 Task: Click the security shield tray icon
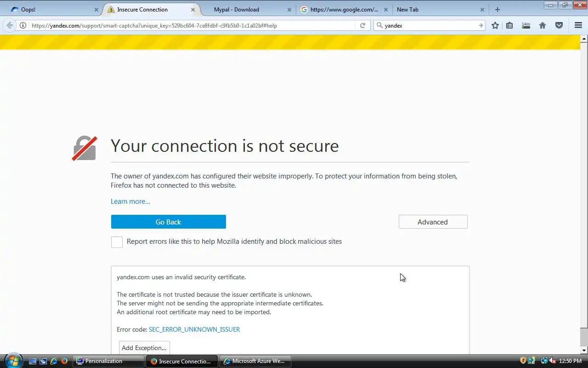(523, 361)
